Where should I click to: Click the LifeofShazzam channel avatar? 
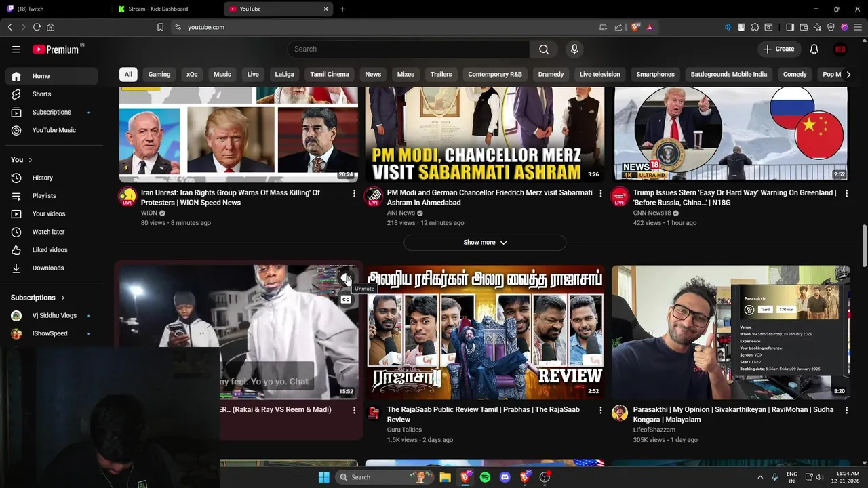(620, 413)
